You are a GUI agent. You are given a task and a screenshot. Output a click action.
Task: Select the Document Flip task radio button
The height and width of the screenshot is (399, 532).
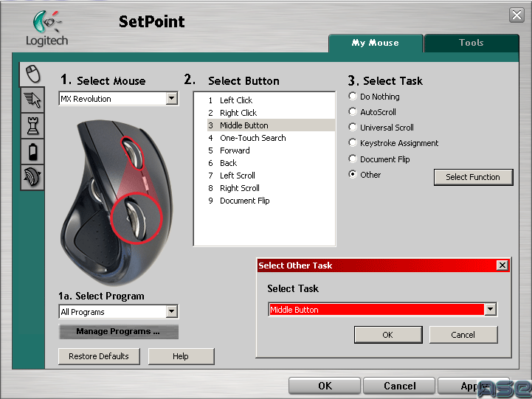click(x=353, y=159)
